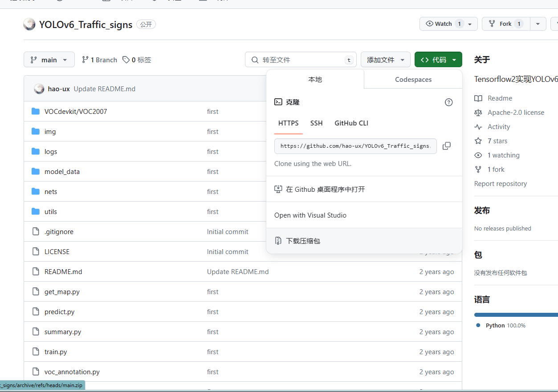Click the HTTPS clone URL text field
Screen dimensions: 558x392
(x=355, y=146)
